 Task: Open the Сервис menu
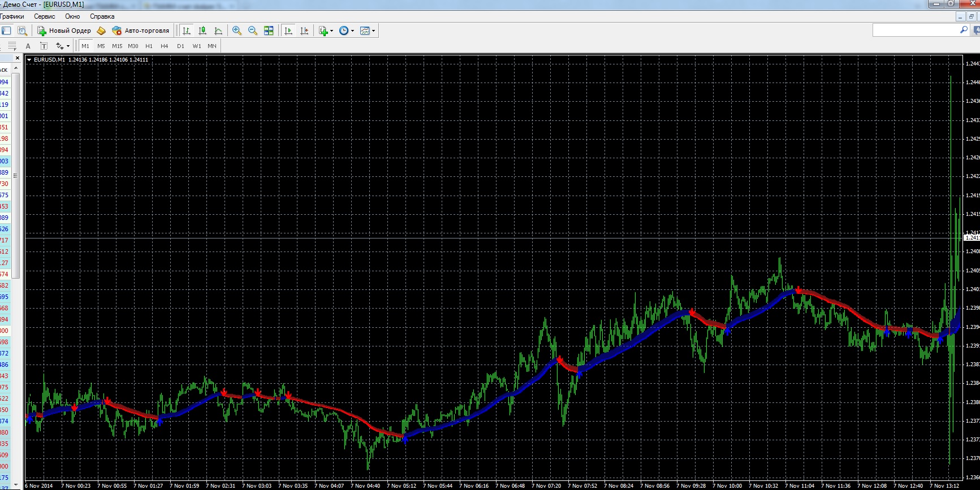[44, 16]
